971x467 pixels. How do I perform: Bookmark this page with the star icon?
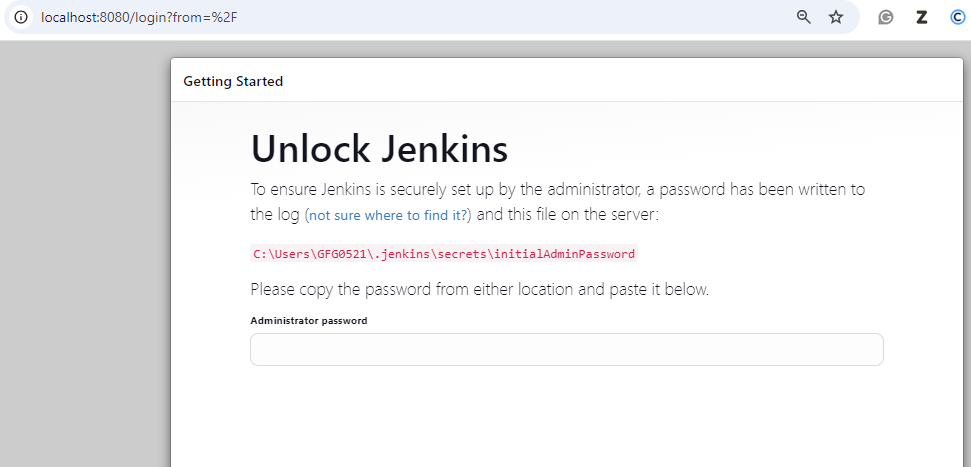(836, 17)
